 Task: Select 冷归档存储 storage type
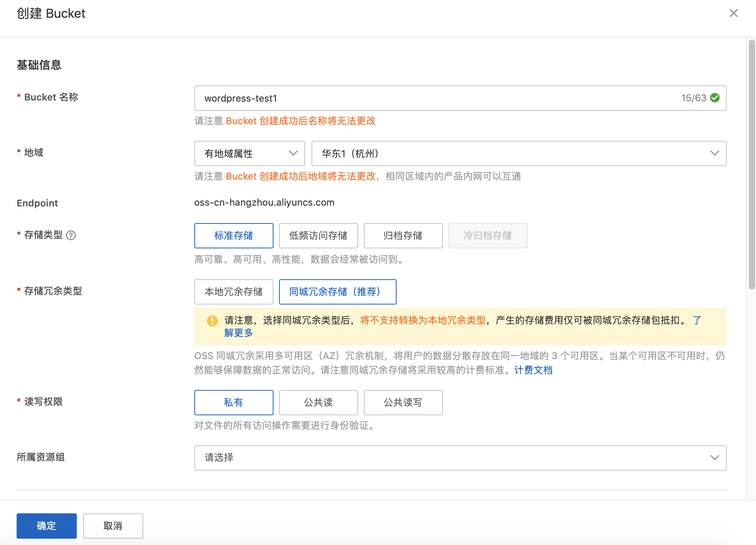488,236
